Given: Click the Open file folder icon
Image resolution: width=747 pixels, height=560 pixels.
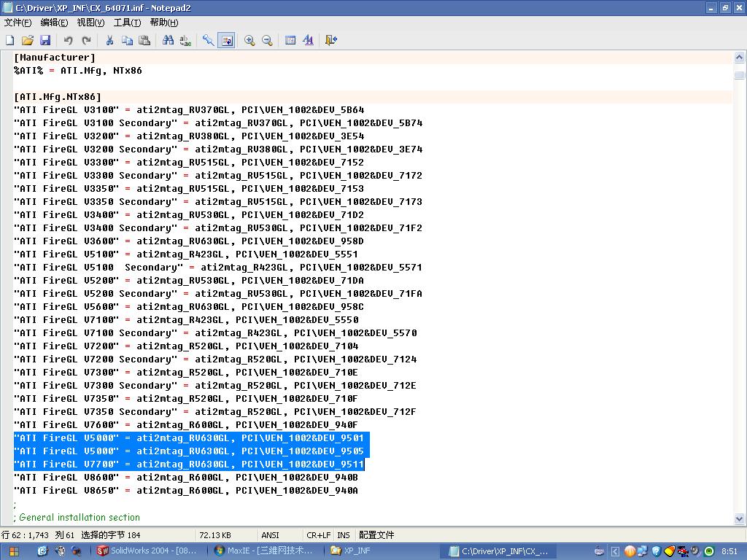Looking at the screenshot, I should pos(28,41).
